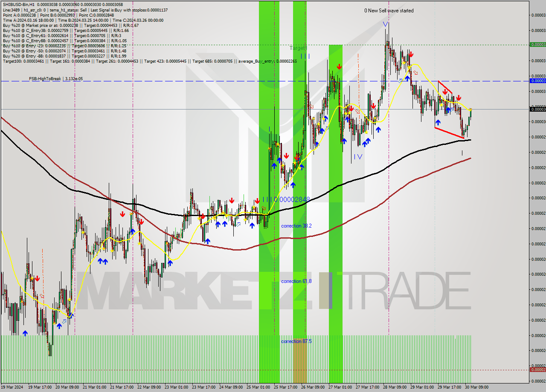Select the blue buy arrow above '19 Mar 2024'
The height and width of the screenshot is (392, 546).
pyautogui.click(x=26, y=333)
